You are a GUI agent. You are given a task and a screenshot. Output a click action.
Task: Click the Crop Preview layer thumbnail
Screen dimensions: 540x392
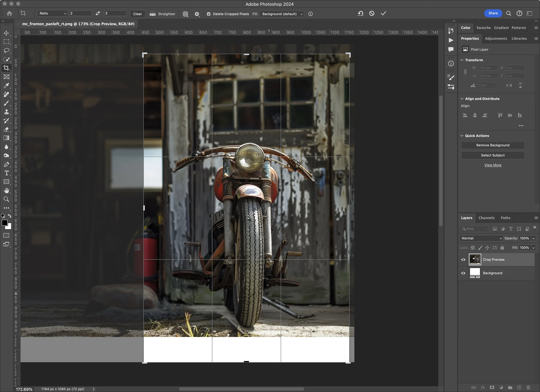(475, 260)
